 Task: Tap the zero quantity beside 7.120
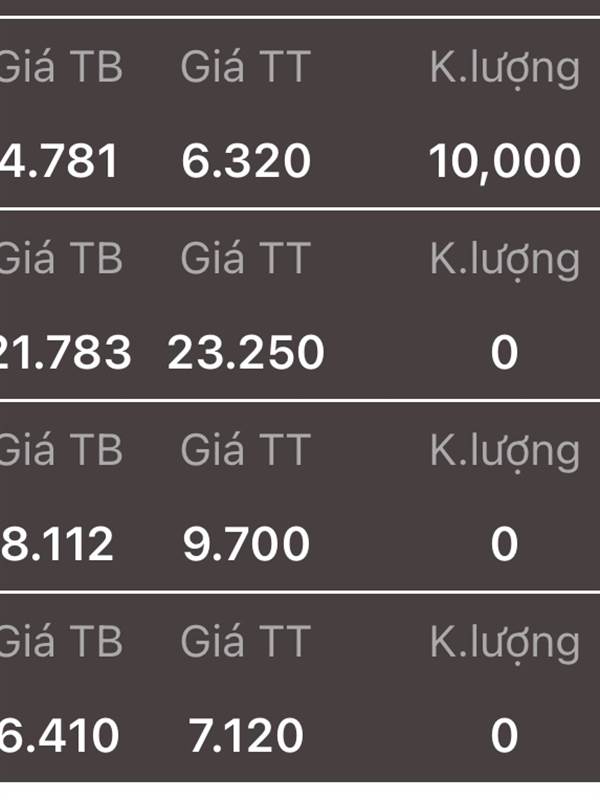point(505,736)
